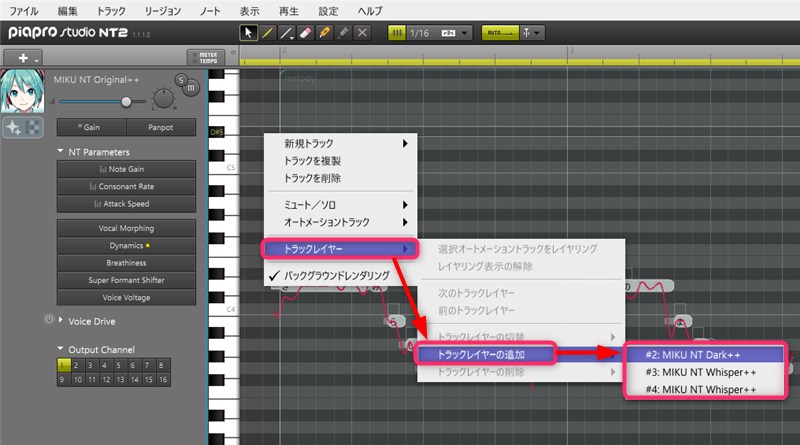Adjust the track volume slider
The width and height of the screenshot is (800, 445).
pyautogui.click(x=126, y=102)
